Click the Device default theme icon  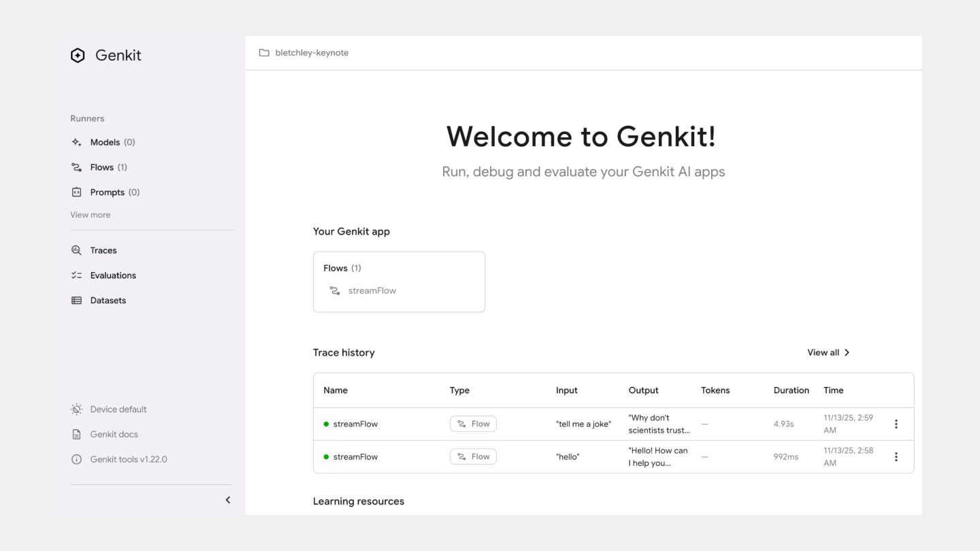tap(76, 410)
